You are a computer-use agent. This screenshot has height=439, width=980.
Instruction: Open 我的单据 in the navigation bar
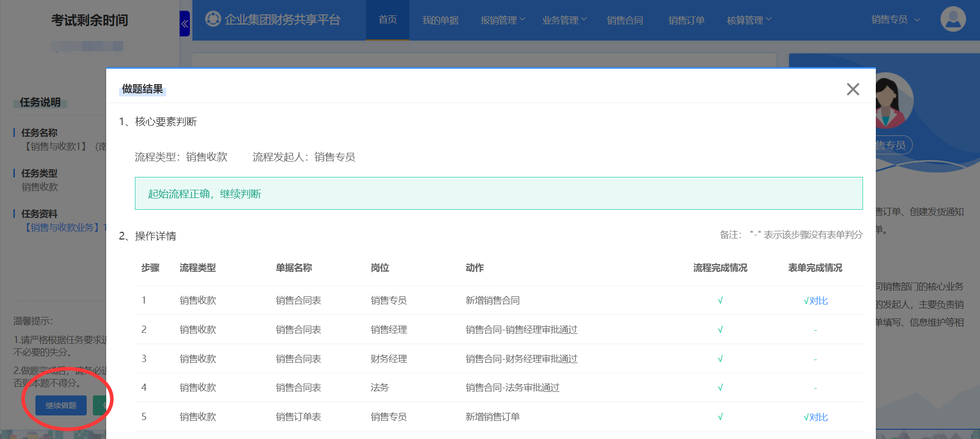(440, 20)
